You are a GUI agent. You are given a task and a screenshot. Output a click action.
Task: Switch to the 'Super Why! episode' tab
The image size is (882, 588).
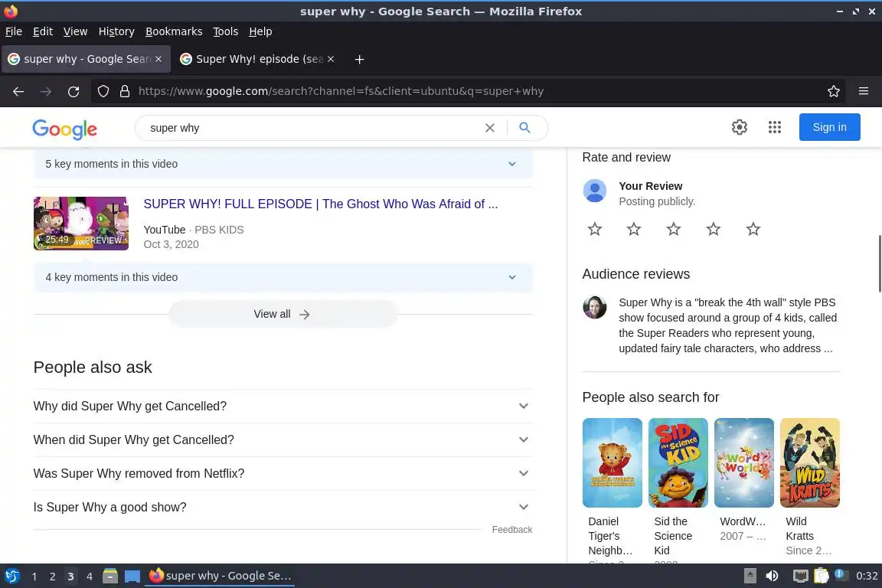tap(257, 59)
